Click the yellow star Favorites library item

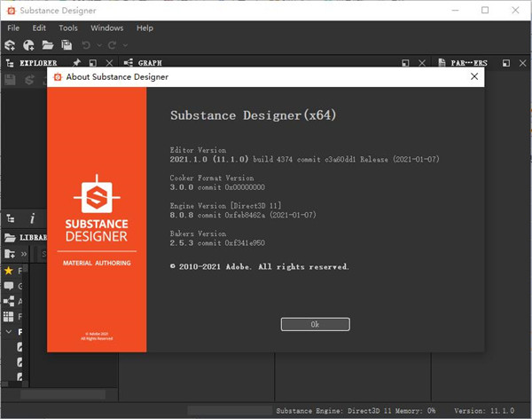click(x=9, y=271)
